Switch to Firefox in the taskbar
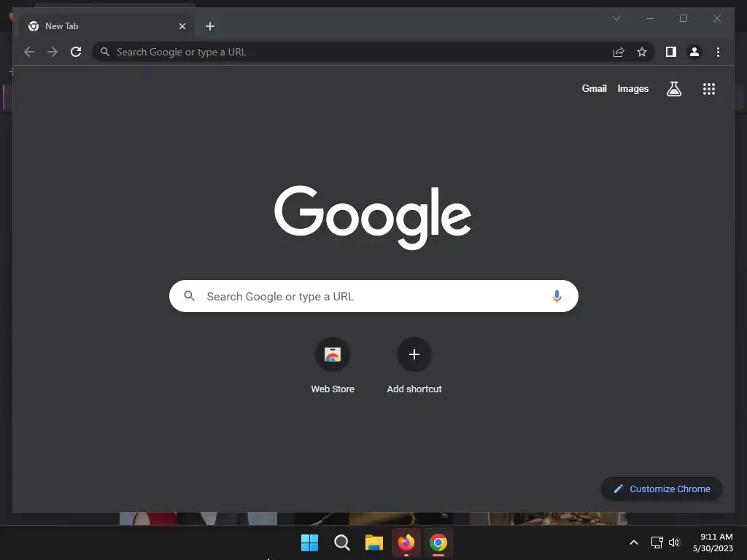 (406, 542)
